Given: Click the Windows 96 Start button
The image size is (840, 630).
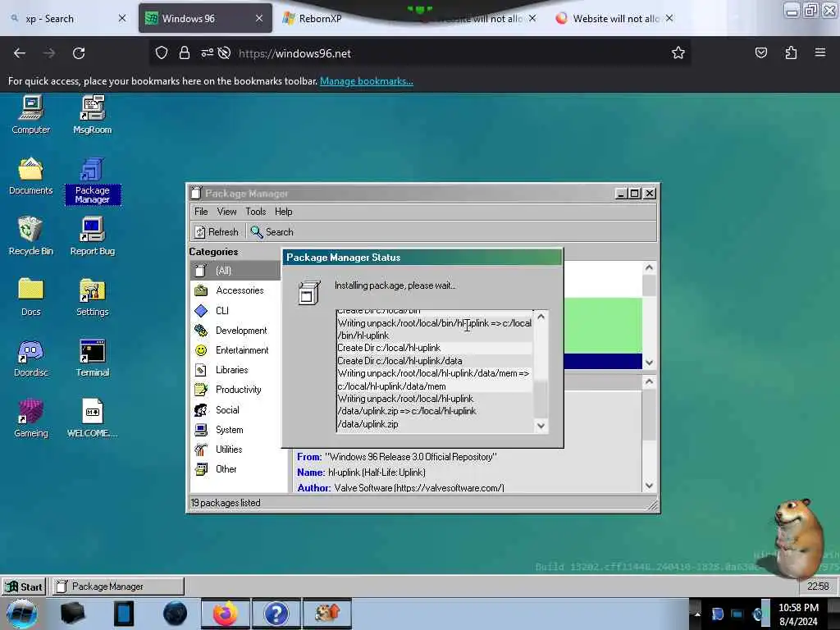Looking at the screenshot, I should pyautogui.click(x=24, y=587).
